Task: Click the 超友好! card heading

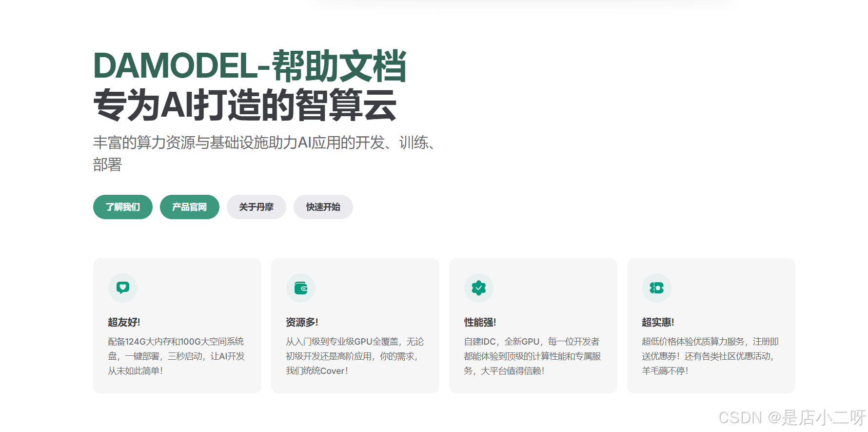Action: tap(124, 322)
